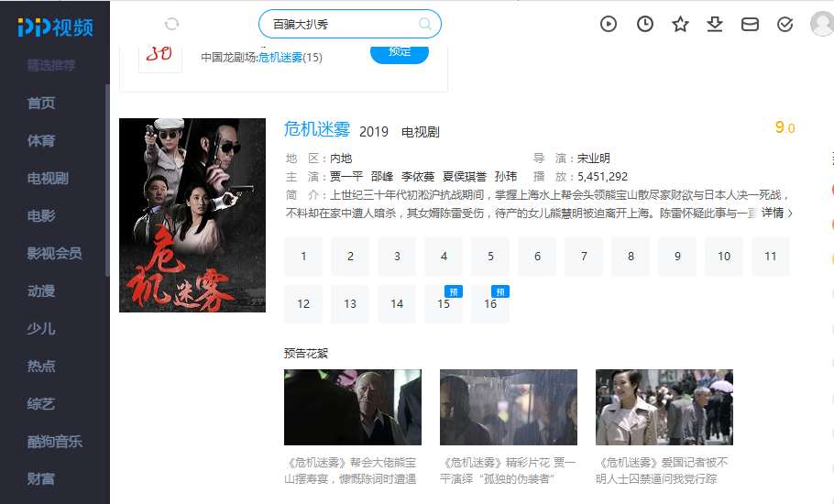Open 酷狗音乐 section
The height and width of the screenshot is (504, 834).
pos(55,442)
